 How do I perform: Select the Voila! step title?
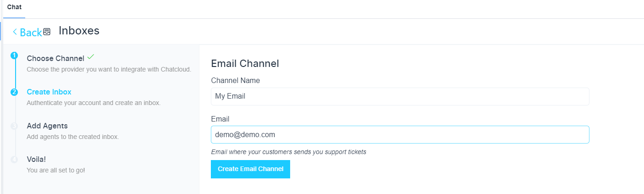tap(36, 159)
